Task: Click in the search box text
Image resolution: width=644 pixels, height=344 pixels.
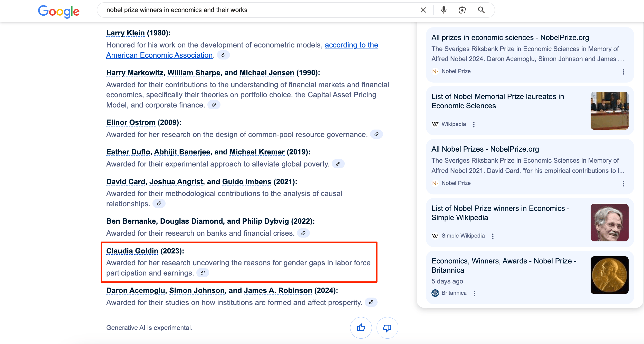Action: tap(177, 10)
